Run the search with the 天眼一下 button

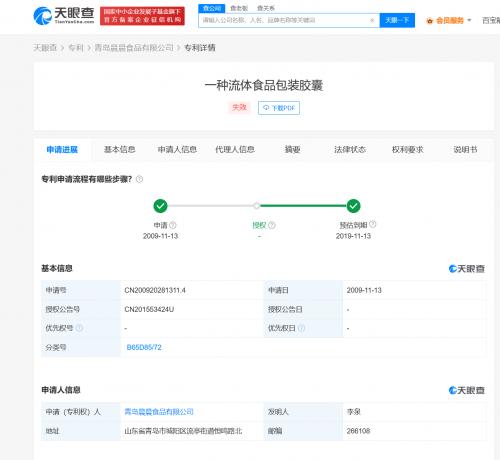click(397, 20)
